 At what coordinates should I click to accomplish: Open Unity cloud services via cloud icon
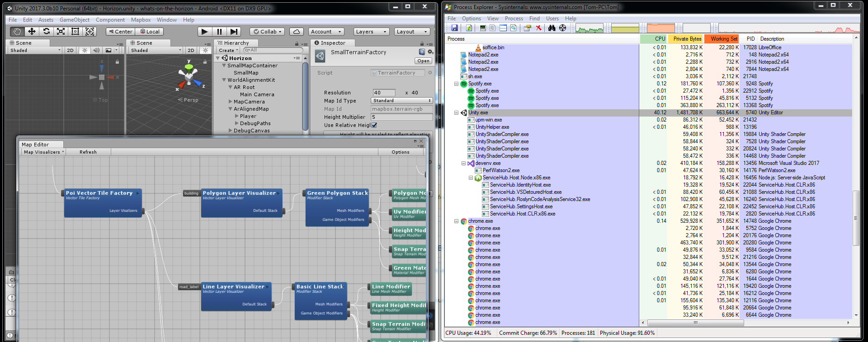click(x=296, y=32)
